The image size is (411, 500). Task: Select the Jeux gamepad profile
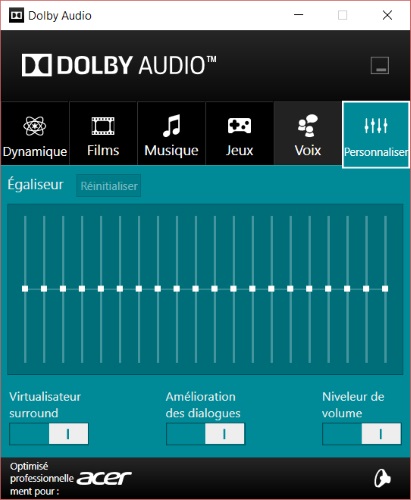point(240,133)
